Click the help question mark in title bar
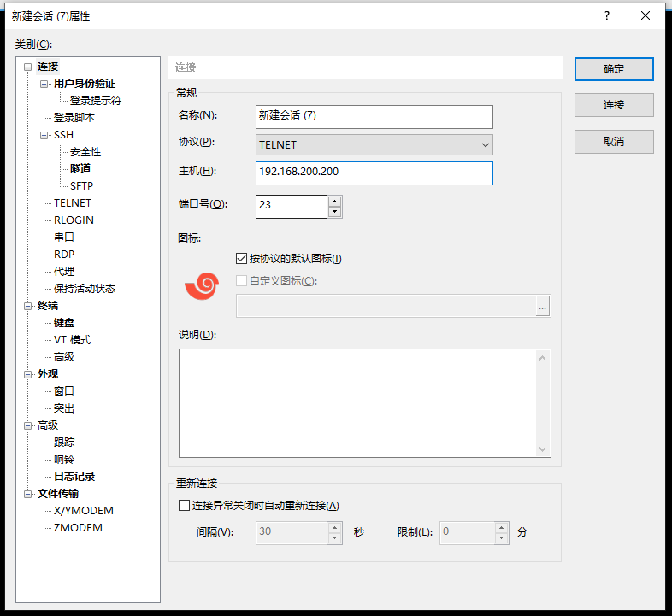This screenshot has width=672, height=616. [606, 15]
